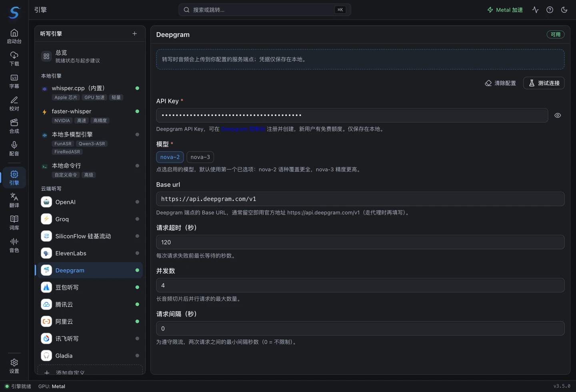Select the 阿里云 engine
The image size is (576, 392).
click(90, 322)
